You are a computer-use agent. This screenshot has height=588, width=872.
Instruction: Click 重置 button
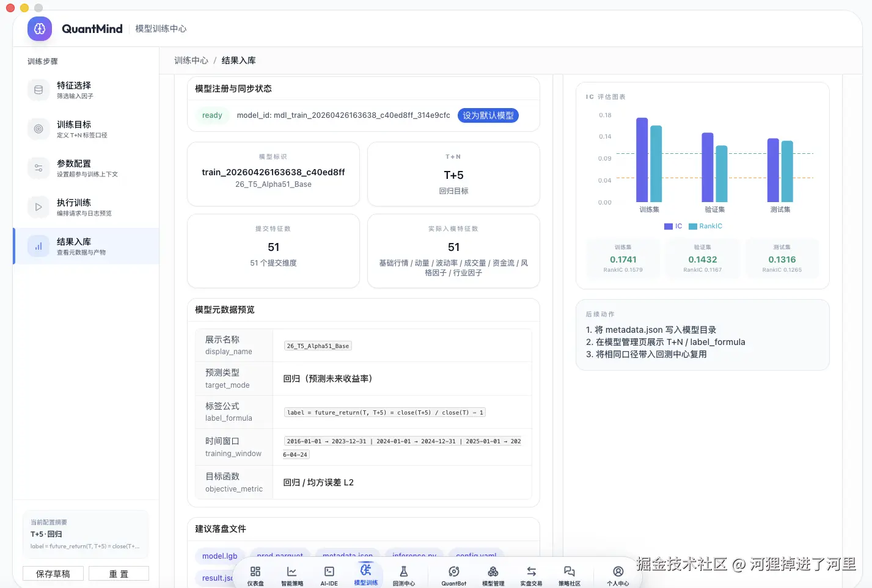click(119, 573)
